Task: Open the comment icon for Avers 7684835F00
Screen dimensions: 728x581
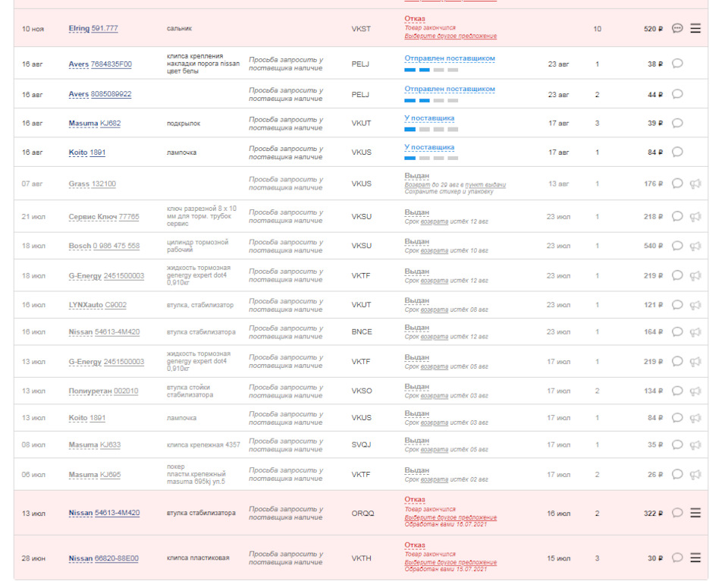Action: (677, 63)
